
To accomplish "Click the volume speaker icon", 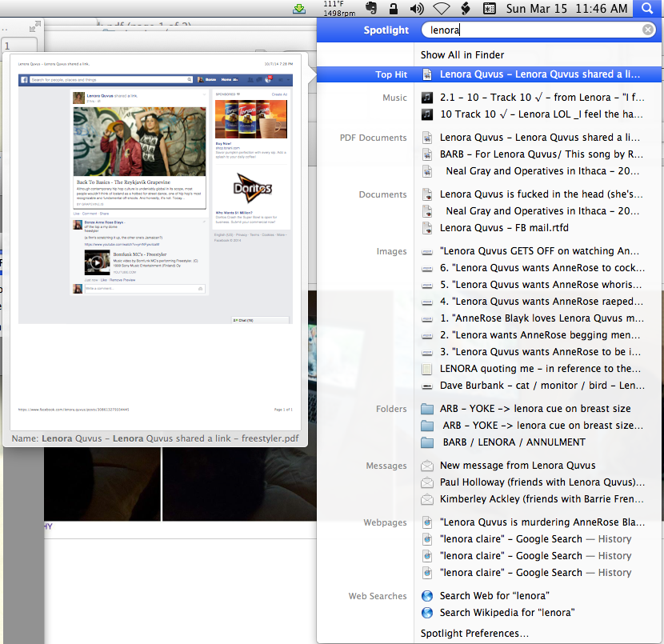I will click(x=416, y=9).
